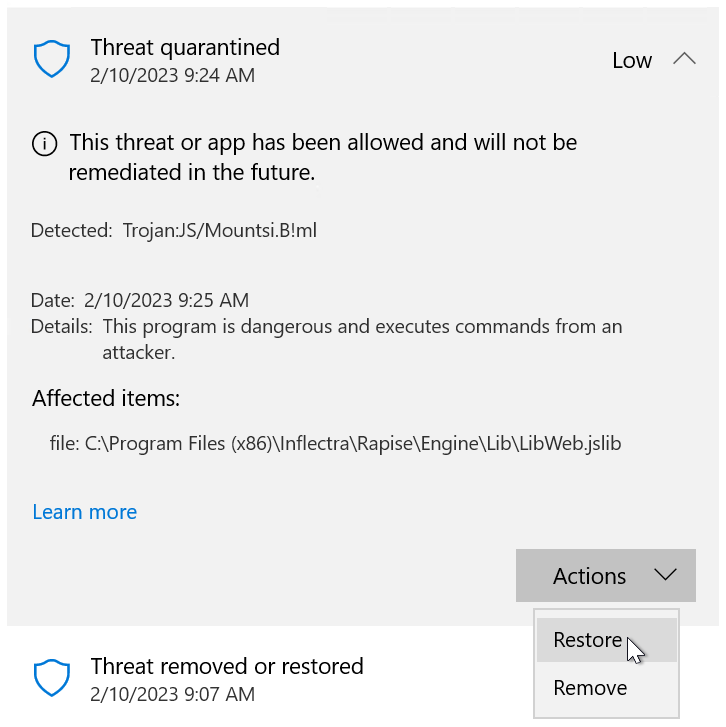Click the LibWeb.jslib affected file path
This screenshot has width=726, height=727.
[x=335, y=442]
